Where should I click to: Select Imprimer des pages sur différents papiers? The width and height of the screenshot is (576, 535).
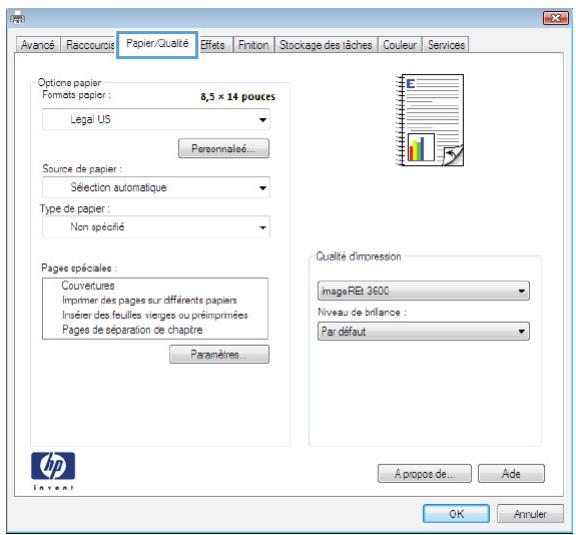[x=149, y=300]
